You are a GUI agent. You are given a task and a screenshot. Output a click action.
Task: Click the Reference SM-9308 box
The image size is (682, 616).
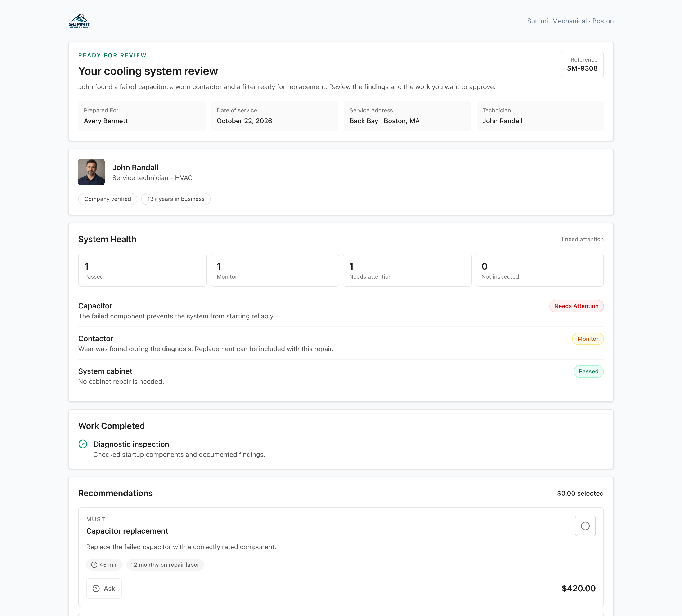coord(582,64)
